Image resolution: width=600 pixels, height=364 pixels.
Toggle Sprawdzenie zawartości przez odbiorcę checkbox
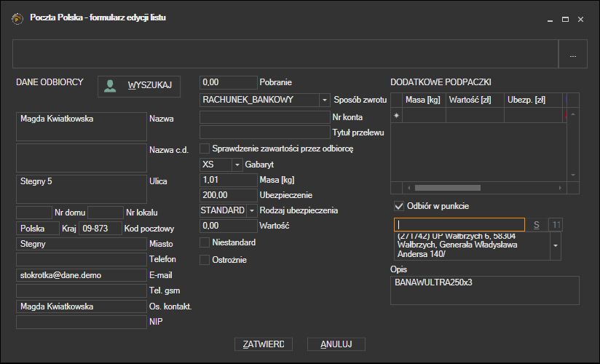coord(205,149)
